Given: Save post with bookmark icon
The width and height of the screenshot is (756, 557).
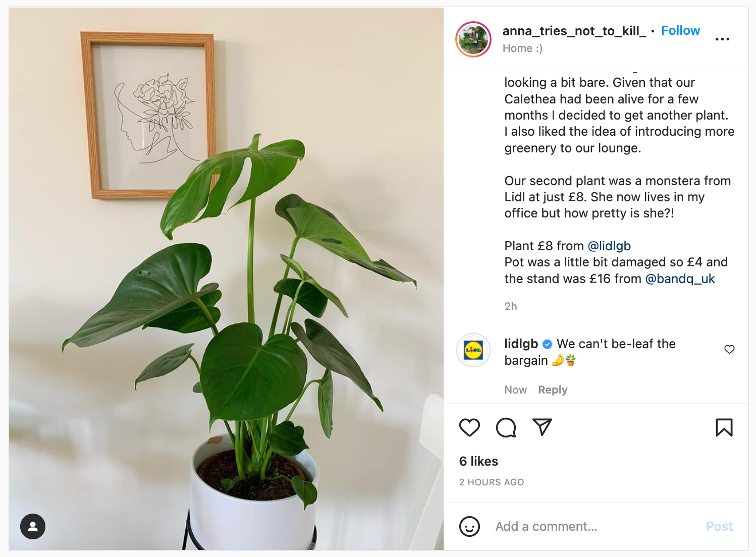Looking at the screenshot, I should click(724, 428).
